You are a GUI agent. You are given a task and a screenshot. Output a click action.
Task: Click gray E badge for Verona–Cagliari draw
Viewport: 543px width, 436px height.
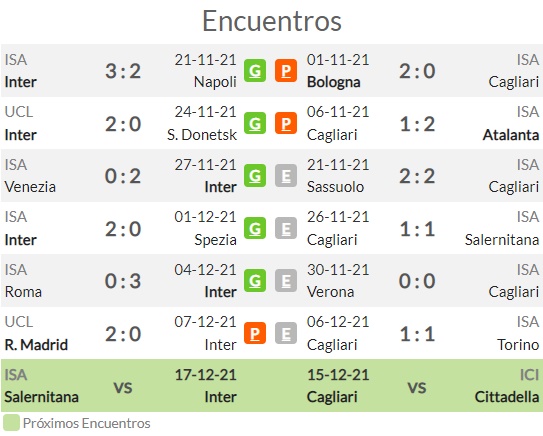pos(286,281)
